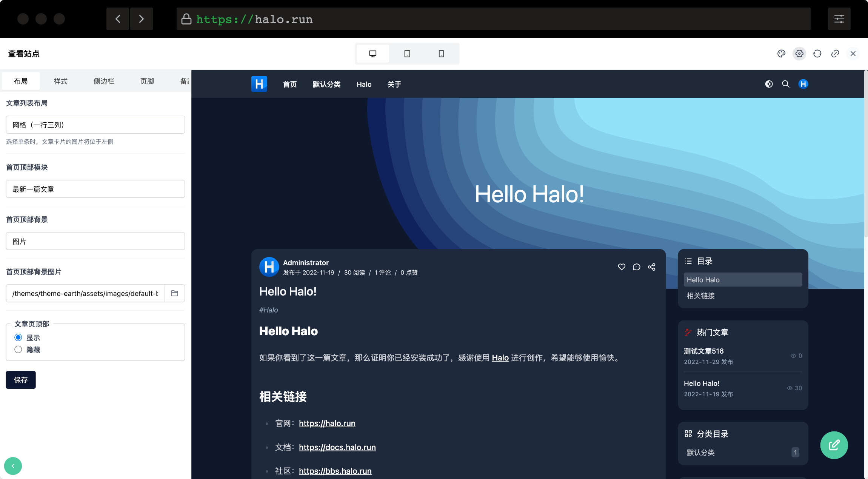Open the 文章列表布局 dropdown

[95, 125]
